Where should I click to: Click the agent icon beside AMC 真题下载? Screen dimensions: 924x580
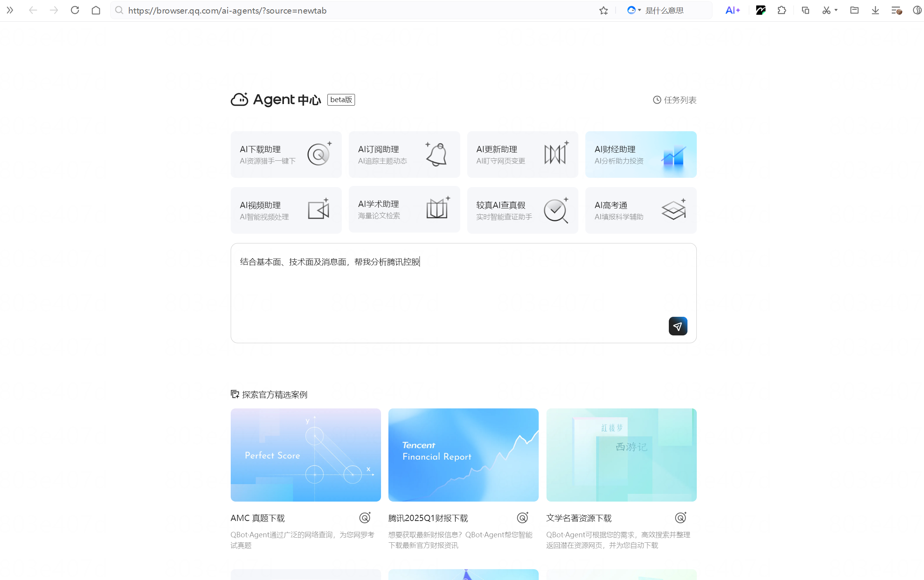[x=365, y=517]
